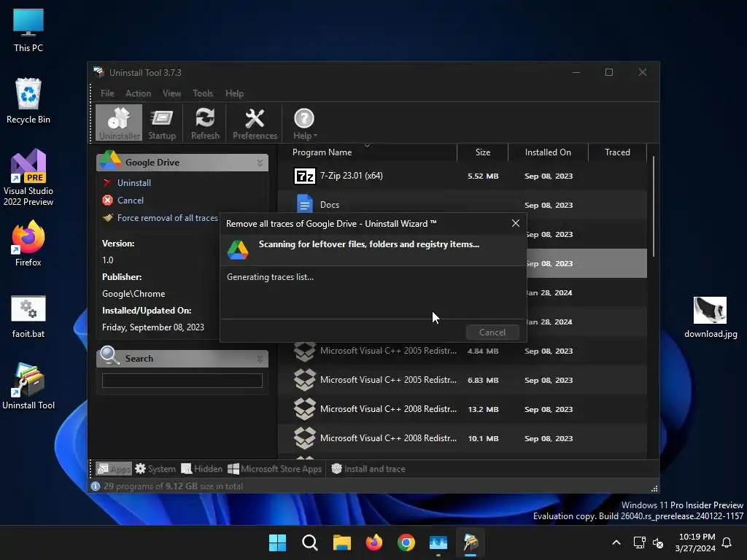Select the 7-Zip 23.01 (x64) row icon
The height and width of the screenshot is (560, 747).
point(304,176)
